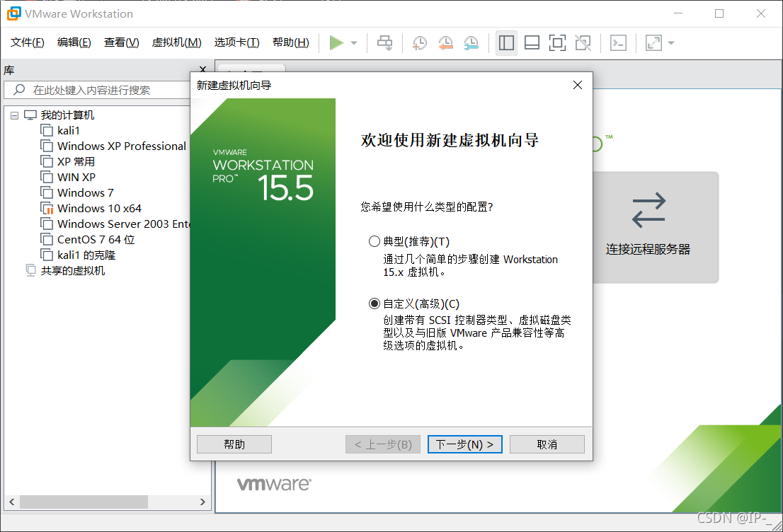Close the 库 library panel
Screen dimensions: 783x532
(x=202, y=69)
